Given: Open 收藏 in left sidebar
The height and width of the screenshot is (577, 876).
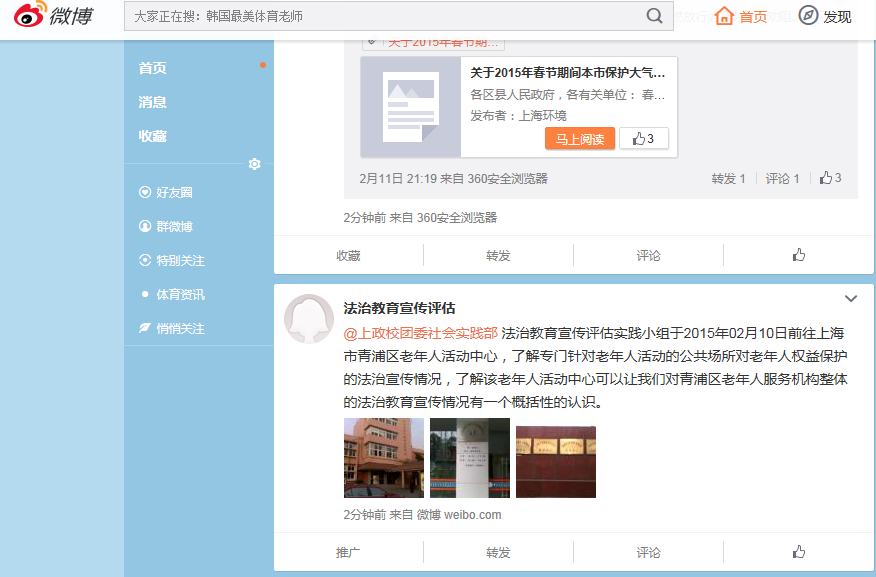Looking at the screenshot, I should coord(153,136).
